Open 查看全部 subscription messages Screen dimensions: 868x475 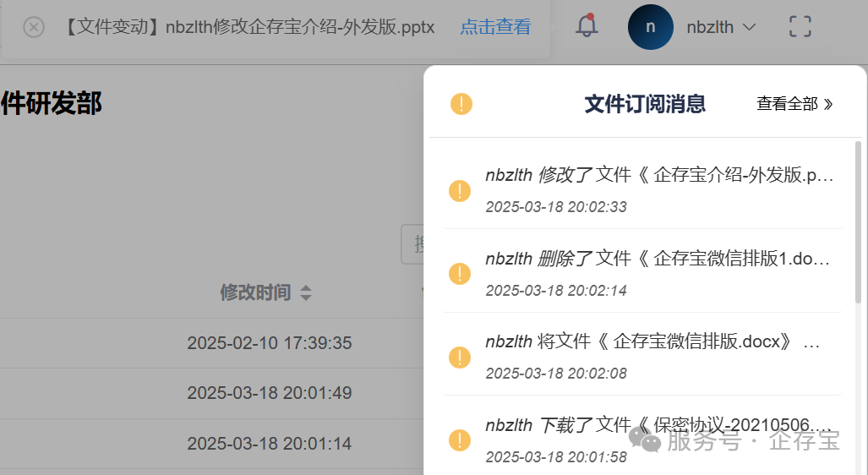tap(794, 103)
